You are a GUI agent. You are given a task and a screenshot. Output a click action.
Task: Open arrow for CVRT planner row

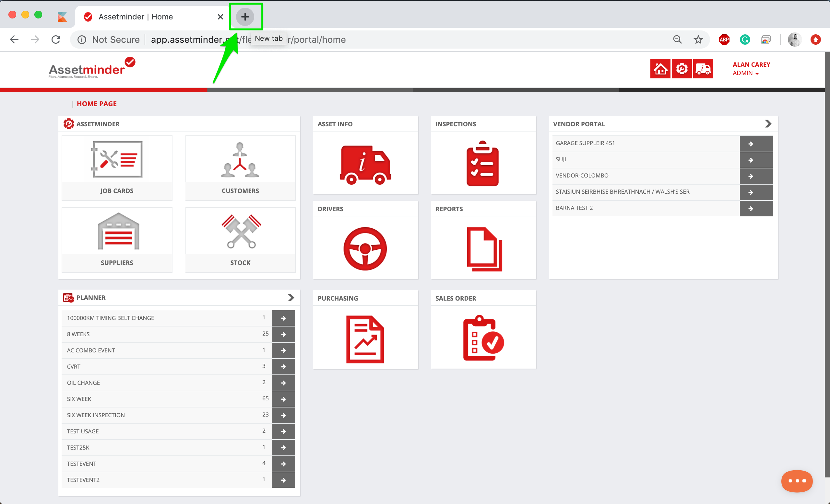coord(283,366)
